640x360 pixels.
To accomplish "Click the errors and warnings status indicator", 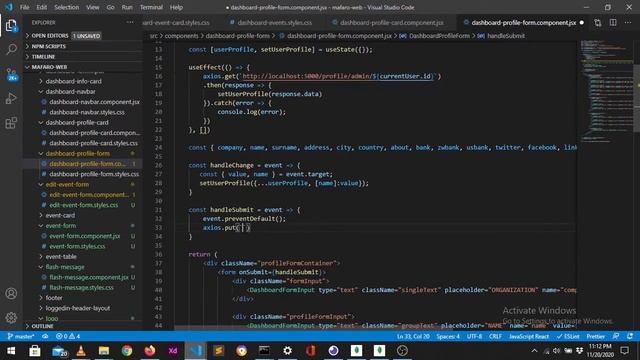I will coord(68,336).
